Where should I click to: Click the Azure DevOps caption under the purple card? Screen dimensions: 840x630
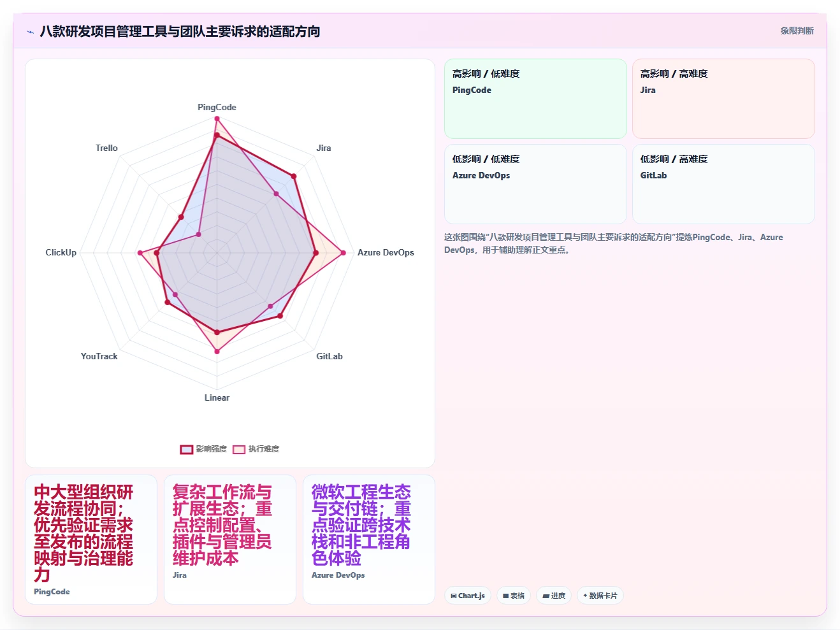[x=338, y=575]
